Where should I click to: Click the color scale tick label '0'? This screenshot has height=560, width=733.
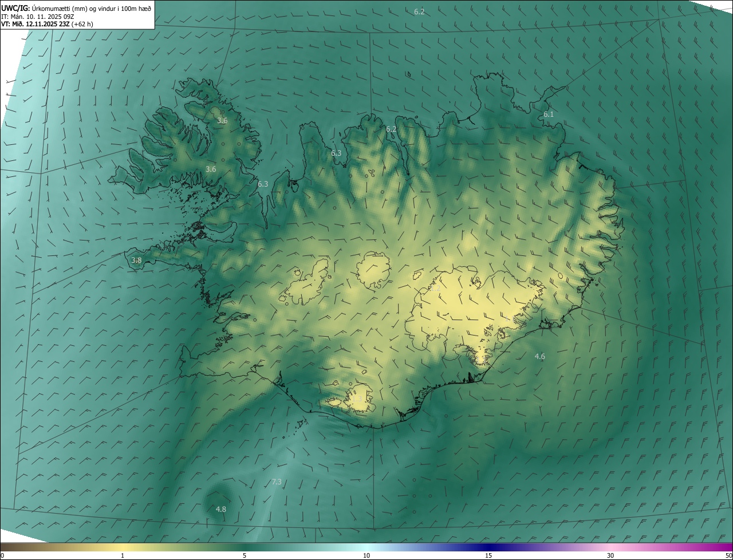coord(2,556)
